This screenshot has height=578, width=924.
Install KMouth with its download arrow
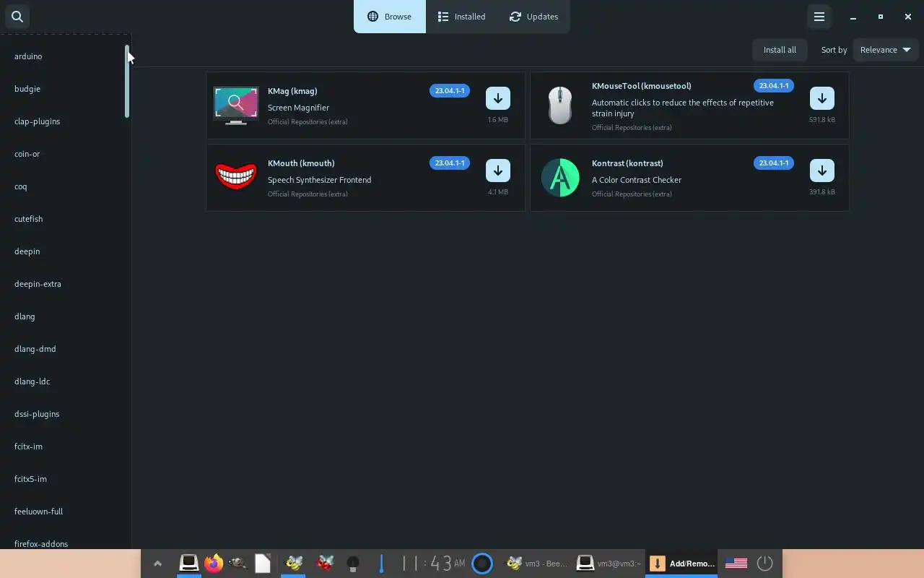point(498,171)
